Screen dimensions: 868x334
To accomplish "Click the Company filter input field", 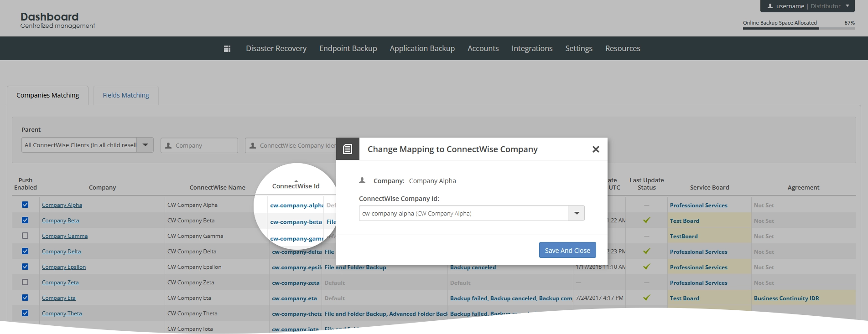I will click(199, 145).
